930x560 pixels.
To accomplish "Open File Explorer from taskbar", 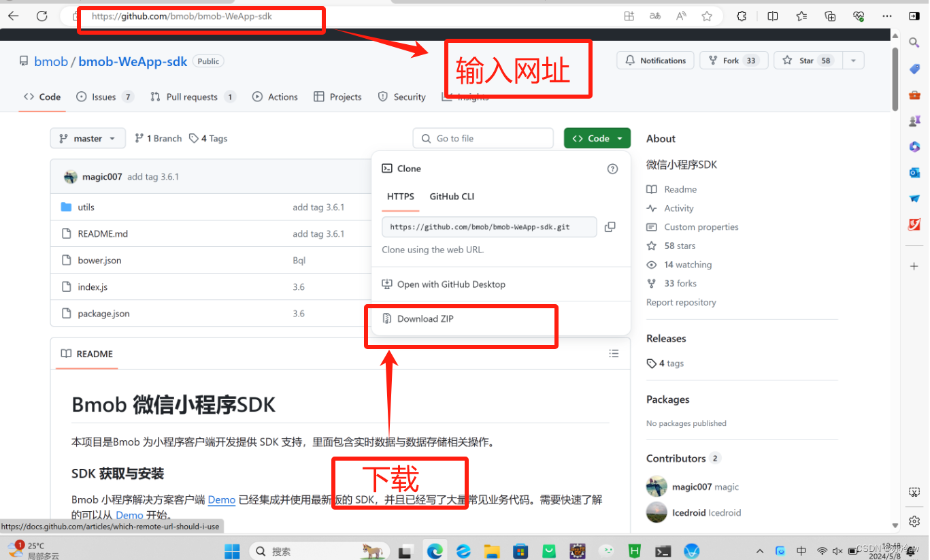I will point(492,550).
